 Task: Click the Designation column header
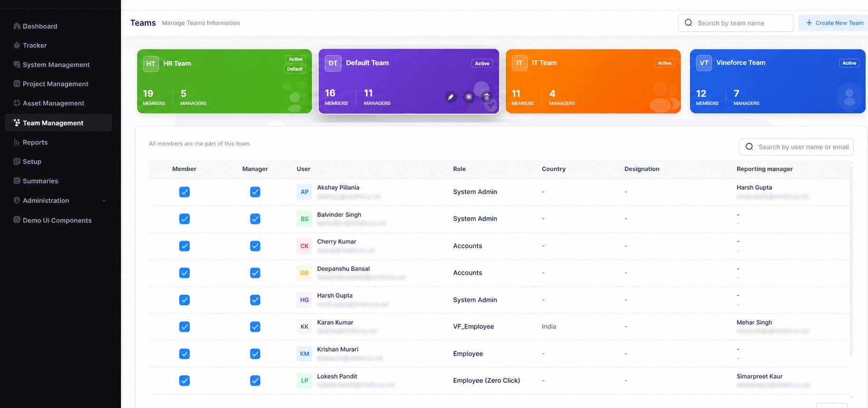642,169
